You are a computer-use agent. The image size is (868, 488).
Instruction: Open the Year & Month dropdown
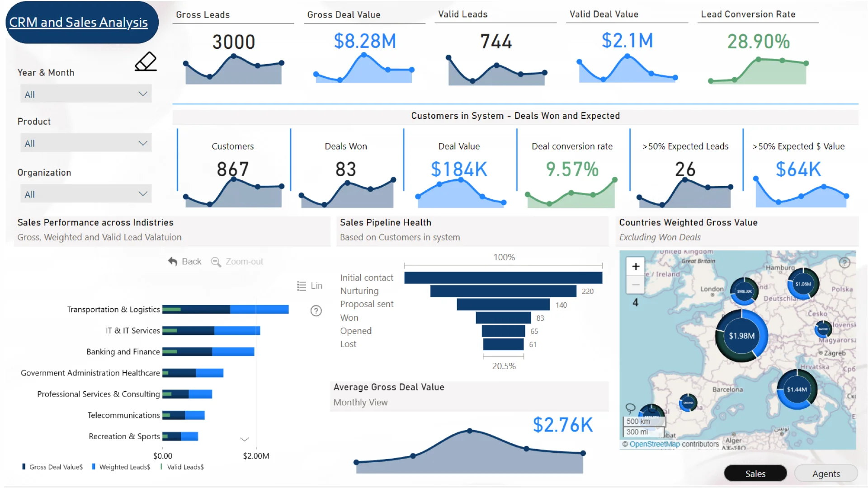[86, 94]
